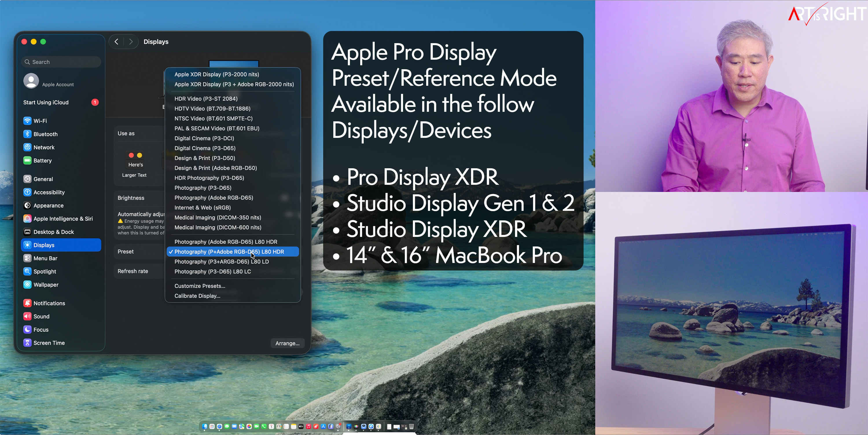Open the Wi-Fi settings pane
The width and height of the screenshot is (868, 435).
pyautogui.click(x=61, y=121)
